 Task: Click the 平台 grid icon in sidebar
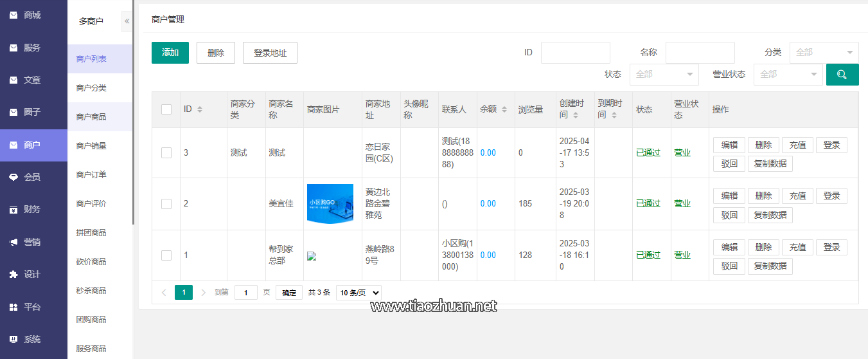point(13,307)
